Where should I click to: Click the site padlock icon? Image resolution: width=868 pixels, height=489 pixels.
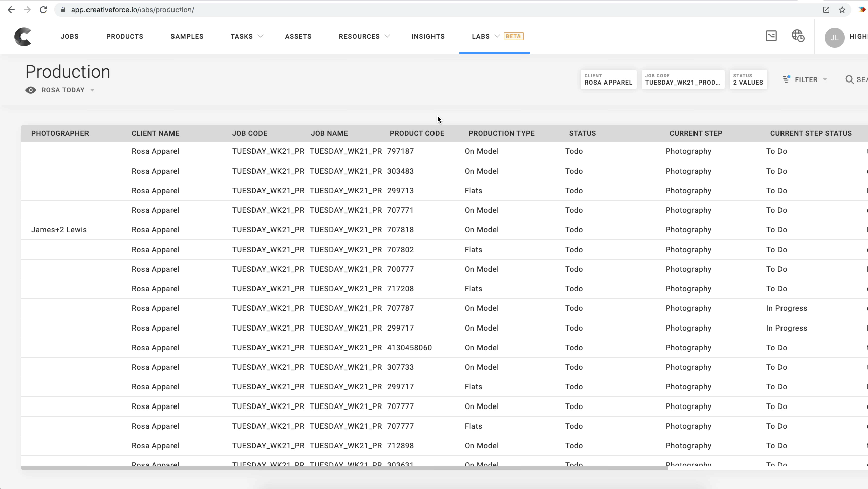(x=63, y=10)
